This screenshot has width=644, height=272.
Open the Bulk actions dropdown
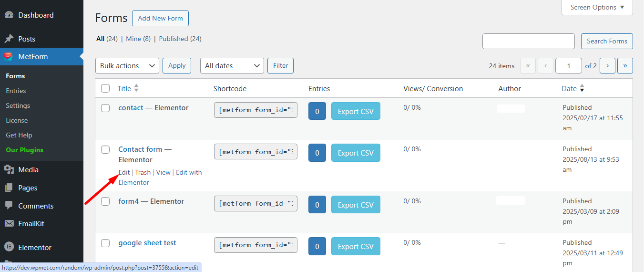tap(127, 66)
